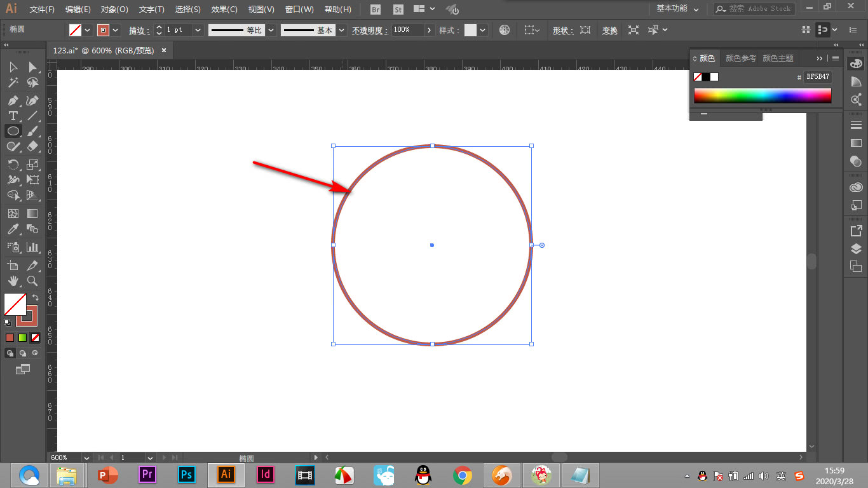Viewport: 868px width, 488px height.
Task: Open the 效果(C) menu
Action: coord(224,10)
